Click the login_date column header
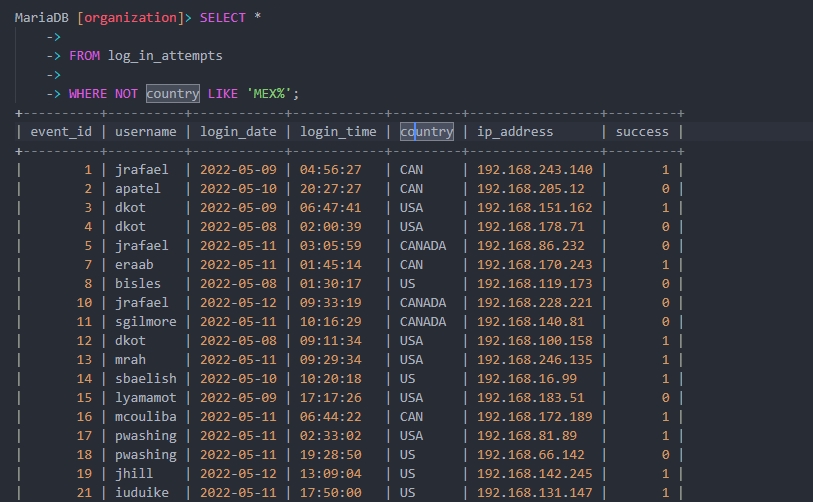 238,131
